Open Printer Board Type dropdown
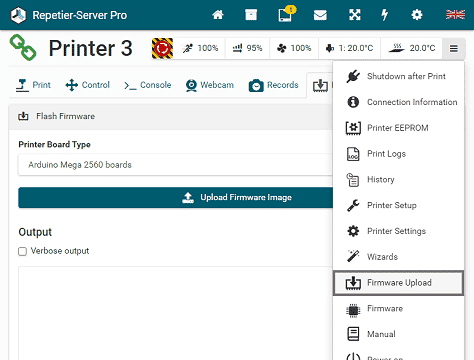 [x=176, y=165]
